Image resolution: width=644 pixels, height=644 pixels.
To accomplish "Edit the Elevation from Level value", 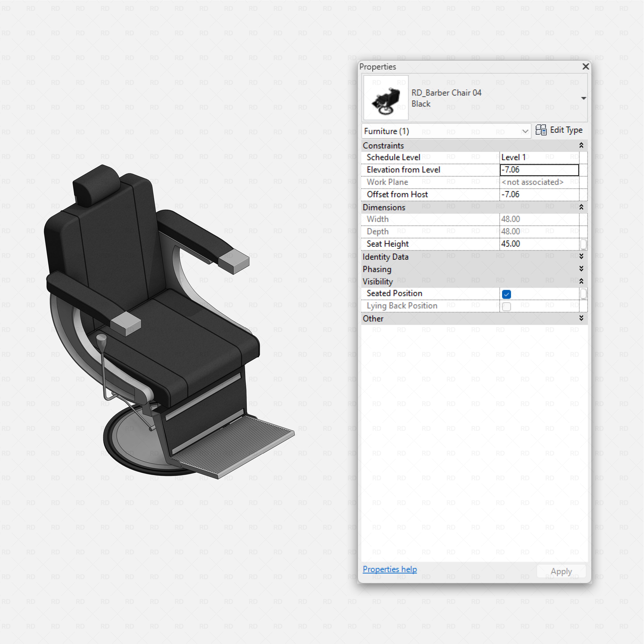I will click(539, 170).
